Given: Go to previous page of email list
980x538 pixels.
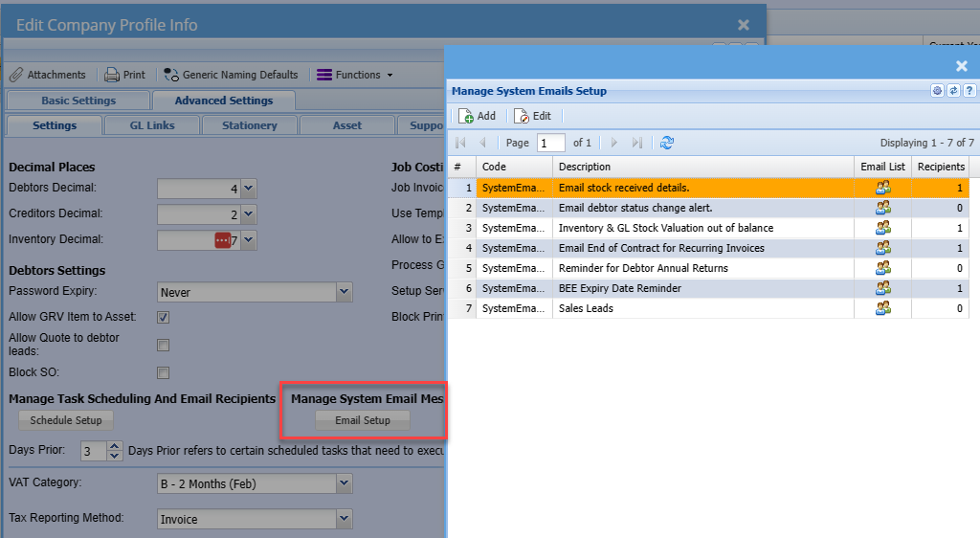Looking at the screenshot, I should 482,143.
